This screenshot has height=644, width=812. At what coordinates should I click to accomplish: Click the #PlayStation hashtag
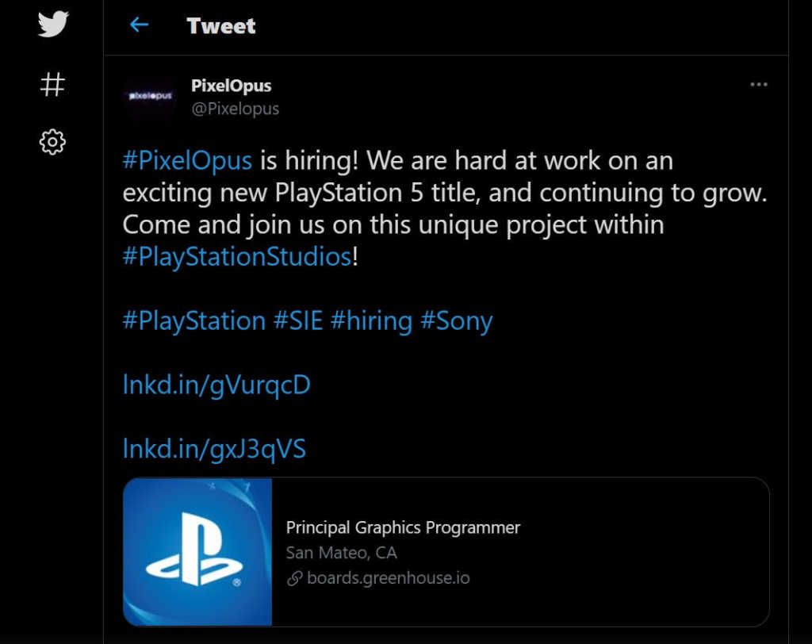tap(194, 320)
